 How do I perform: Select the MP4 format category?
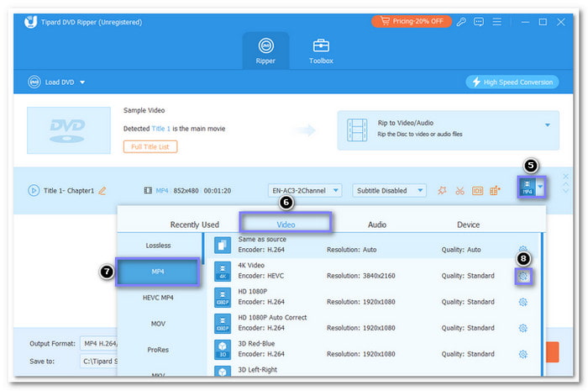pyautogui.click(x=158, y=272)
